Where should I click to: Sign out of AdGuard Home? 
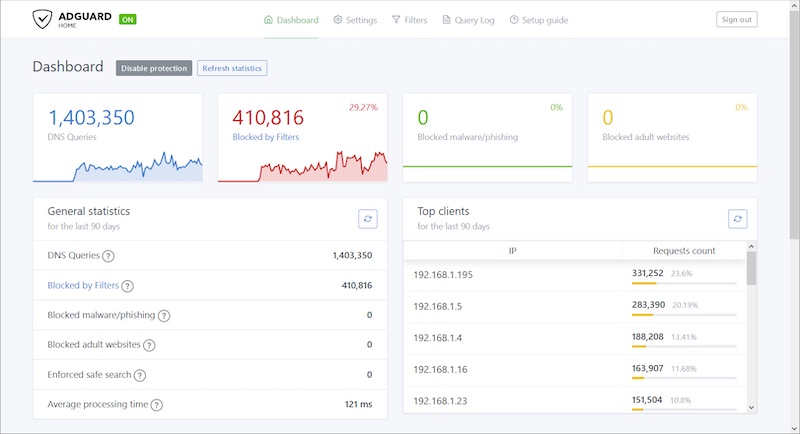tap(737, 19)
